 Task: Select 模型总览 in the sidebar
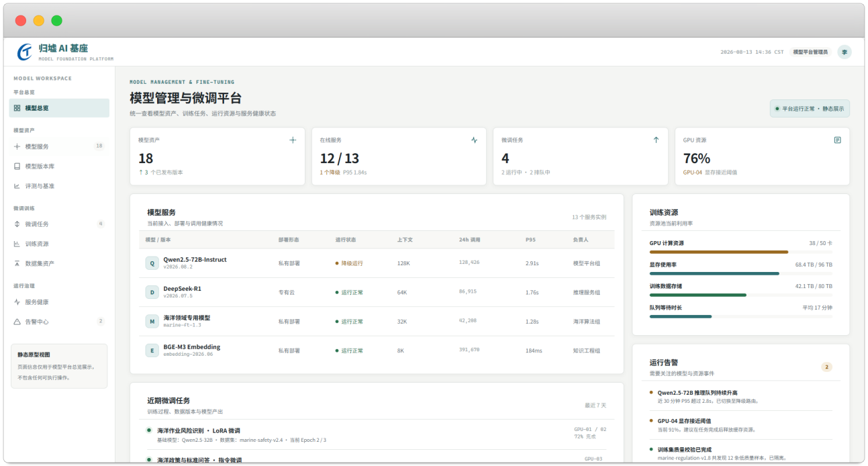(59, 108)
